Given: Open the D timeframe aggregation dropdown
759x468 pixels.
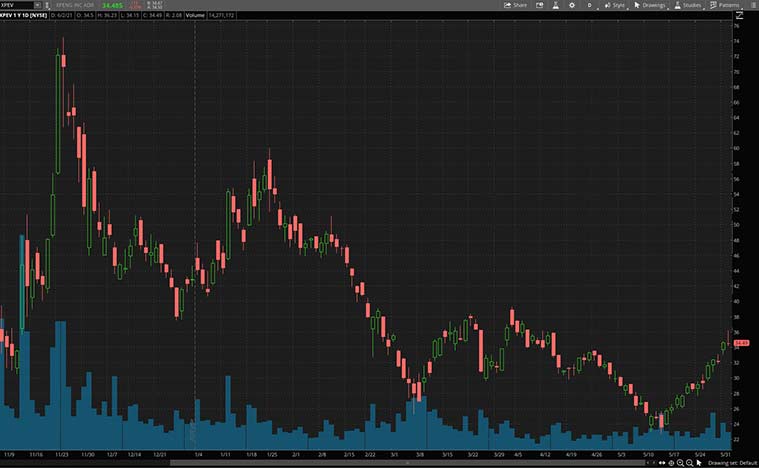Looking at the screenshot, I should tap(590, 5).
